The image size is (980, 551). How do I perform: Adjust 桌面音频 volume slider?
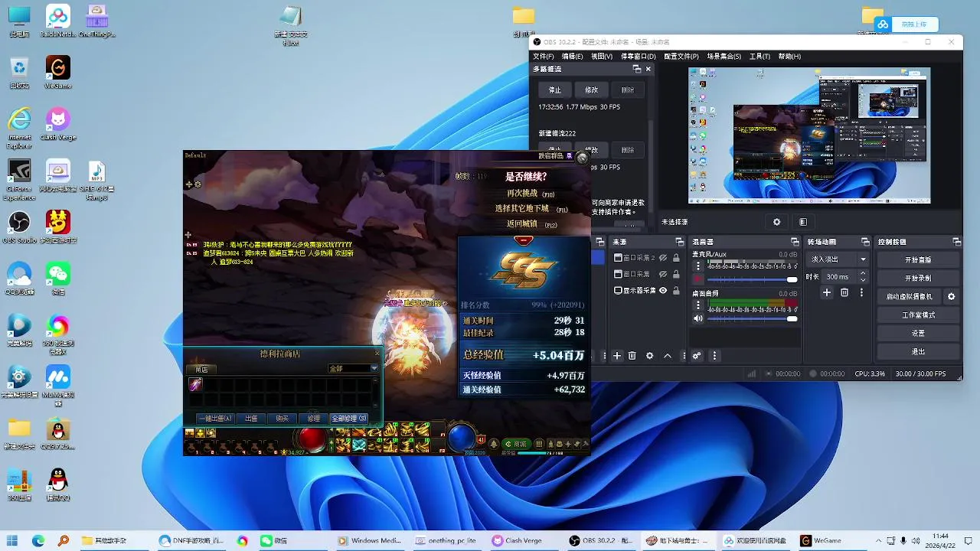[752, 318]
